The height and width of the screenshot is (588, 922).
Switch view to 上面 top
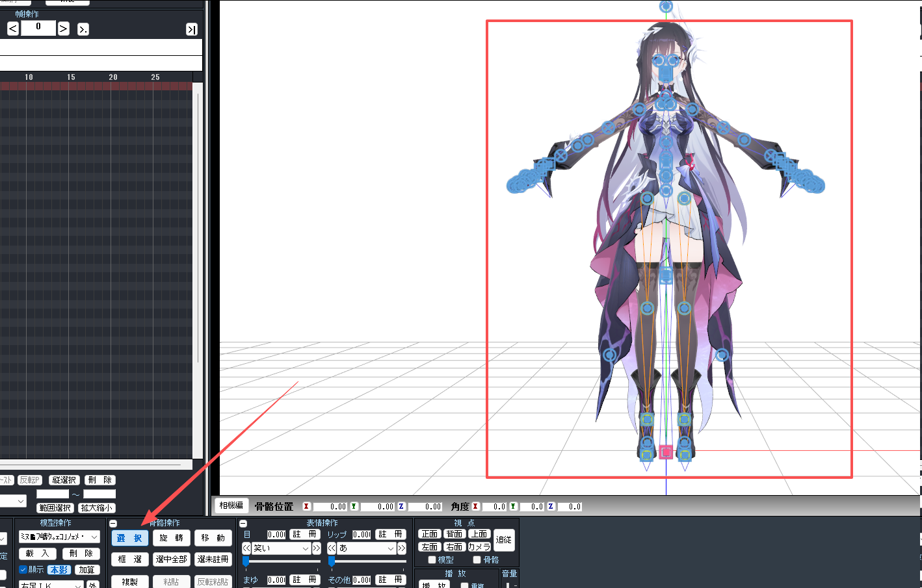point(479,534)
